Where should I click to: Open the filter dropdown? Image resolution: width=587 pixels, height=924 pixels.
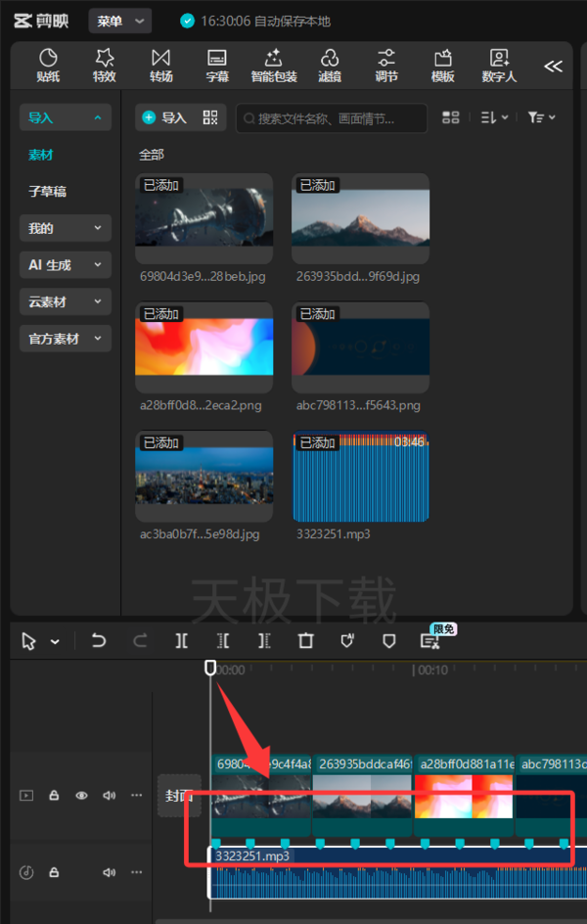[x=541, y=117]
